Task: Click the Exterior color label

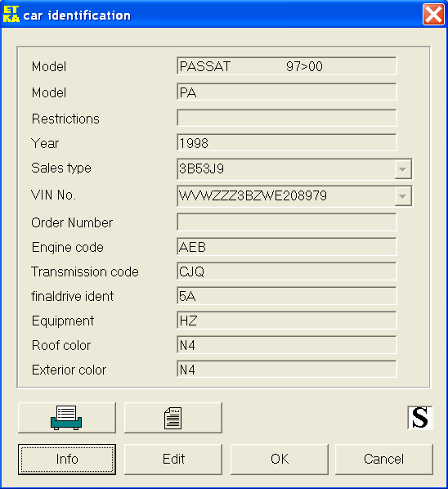Action: [x=69, y=370]
